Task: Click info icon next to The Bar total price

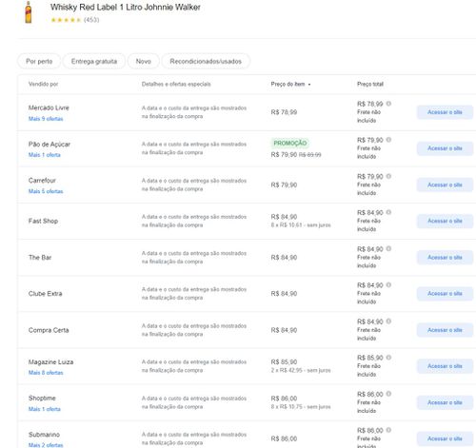Action: (x=388, y=249)
